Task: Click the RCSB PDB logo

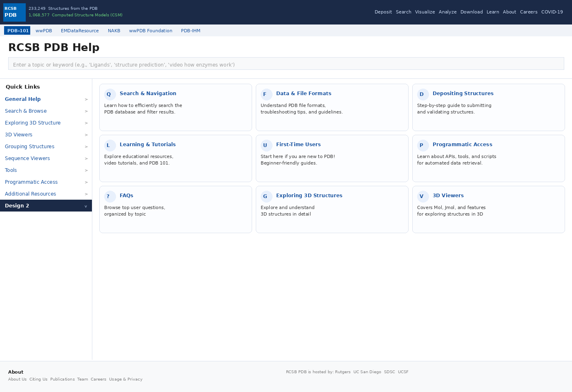Action: (x=14, y=12)
